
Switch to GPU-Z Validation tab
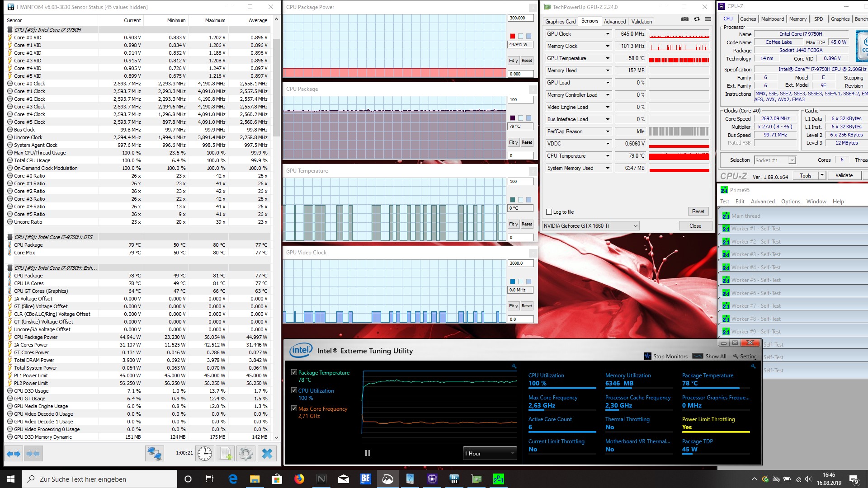642,21
